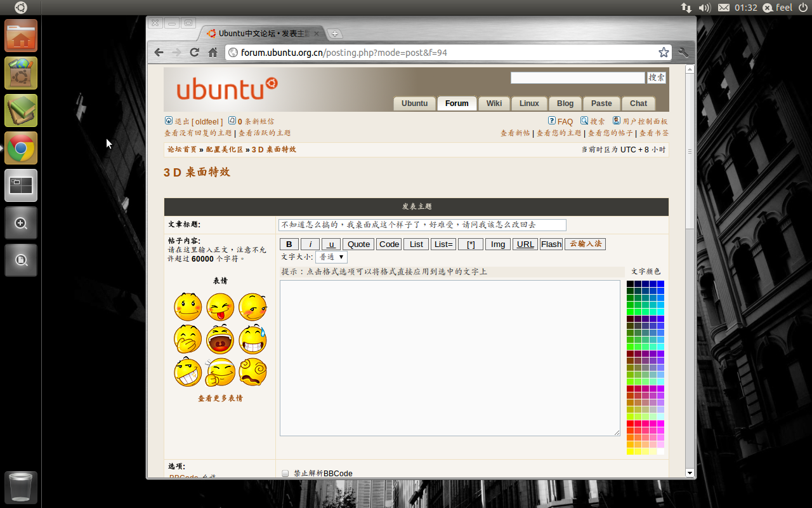Pick the open-mouth laughing emoticon

point(220,339)
